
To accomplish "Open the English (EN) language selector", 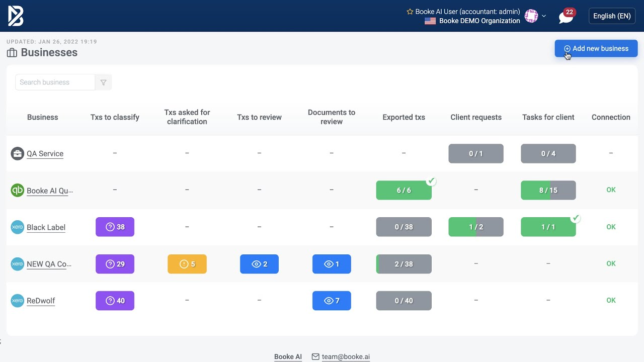I will (612, 16).
